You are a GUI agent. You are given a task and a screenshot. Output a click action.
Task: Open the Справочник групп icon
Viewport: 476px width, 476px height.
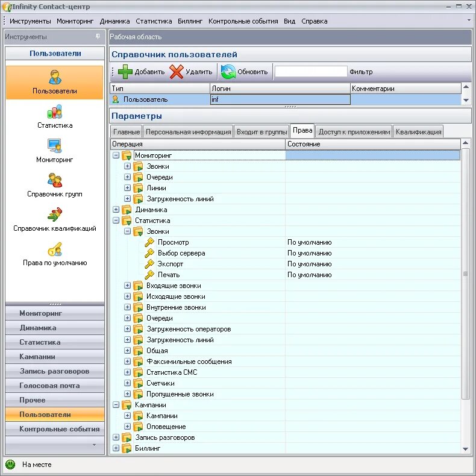[55, 180]
